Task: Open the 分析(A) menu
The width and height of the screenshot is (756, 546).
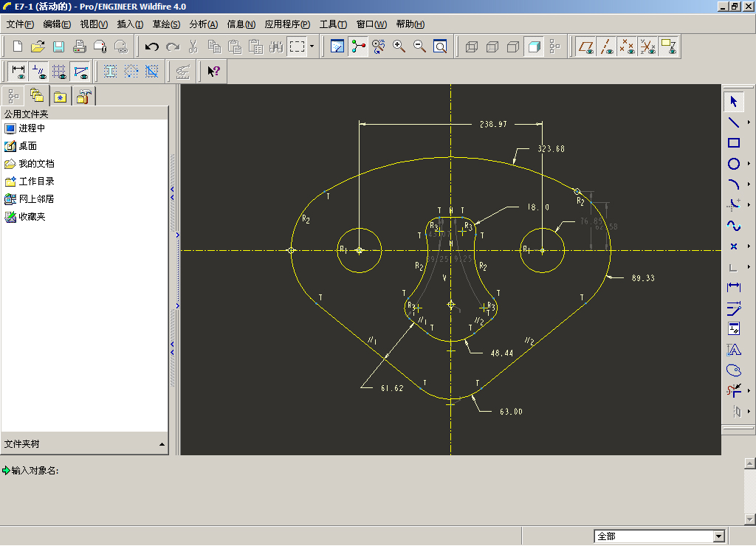Action: tap(203, 24)
